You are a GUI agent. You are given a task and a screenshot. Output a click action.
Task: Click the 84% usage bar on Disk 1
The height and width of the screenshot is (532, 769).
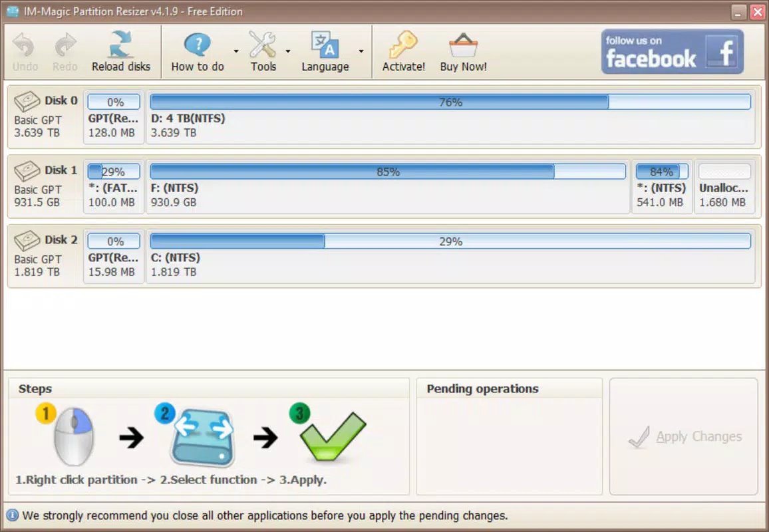click(x=662, y=172)
